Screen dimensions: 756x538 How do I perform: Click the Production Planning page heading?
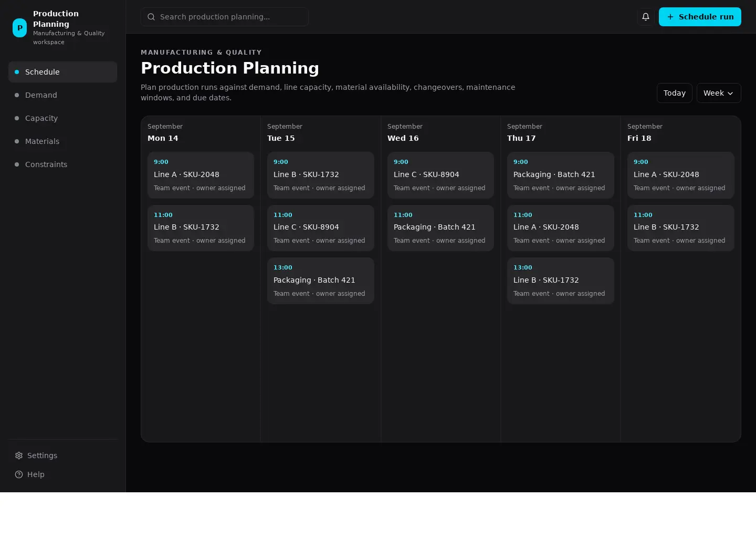[x=230, y=68]
